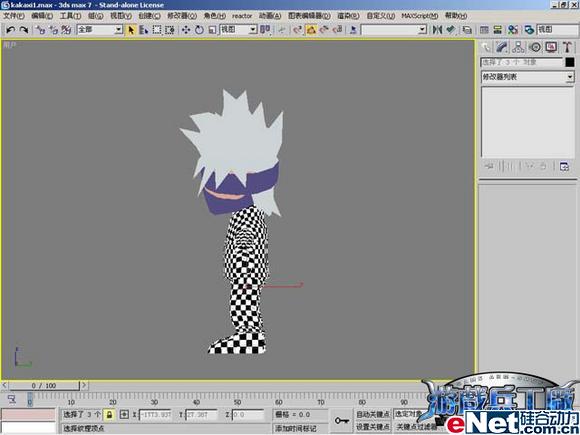Open the 渲染 menu
Screen dimensions: 580x435
(x=348, y=16)
